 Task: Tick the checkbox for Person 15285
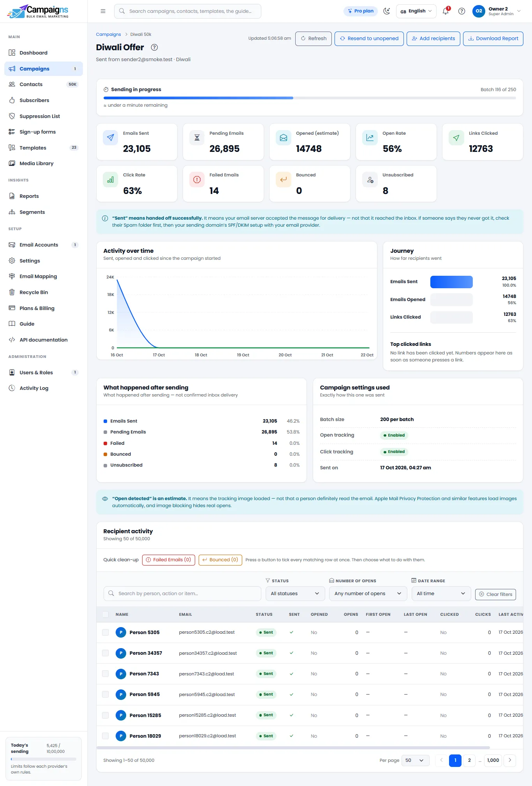[105, 716]
